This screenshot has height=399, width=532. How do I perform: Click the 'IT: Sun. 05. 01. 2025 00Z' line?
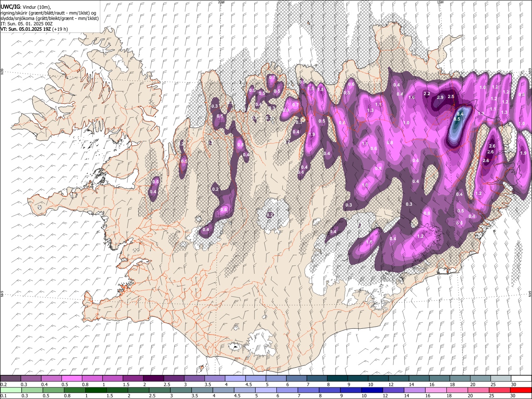26,24
